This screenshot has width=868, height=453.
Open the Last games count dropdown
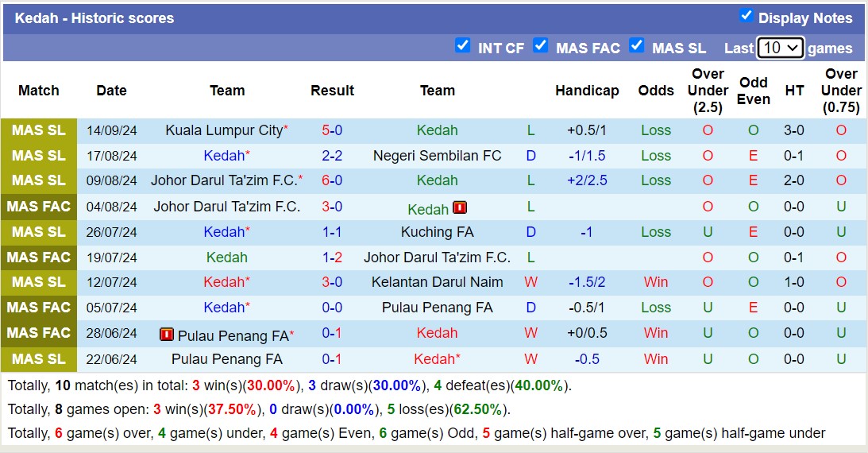pyautogui.click(x=780, y=48)
